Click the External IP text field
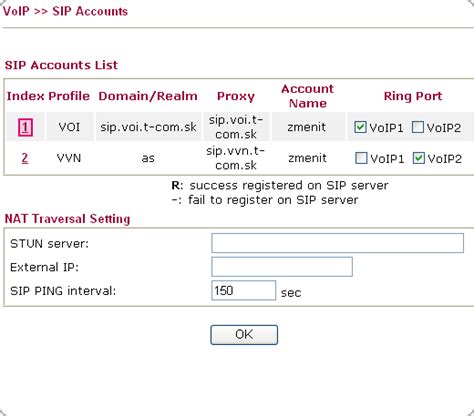474x416 pixels. [x=282, y=267]
